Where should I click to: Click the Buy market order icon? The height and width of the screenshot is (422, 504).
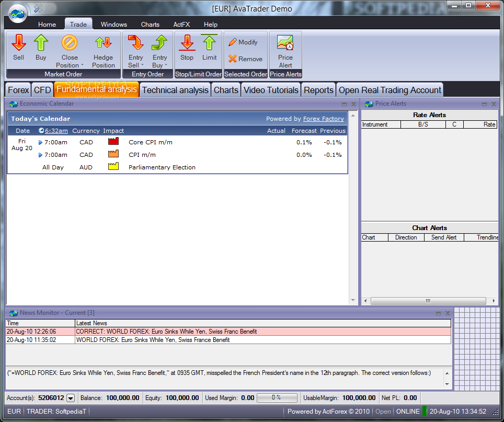pos(41,47)
